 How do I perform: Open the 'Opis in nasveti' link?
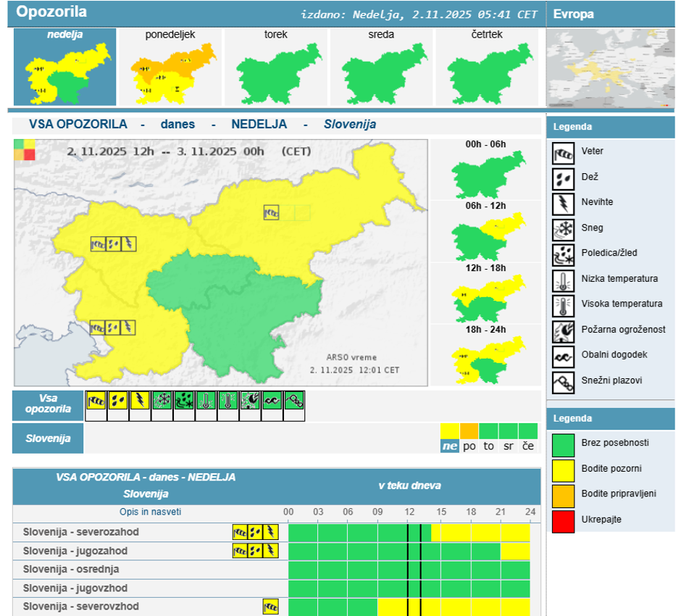(151, 512)
